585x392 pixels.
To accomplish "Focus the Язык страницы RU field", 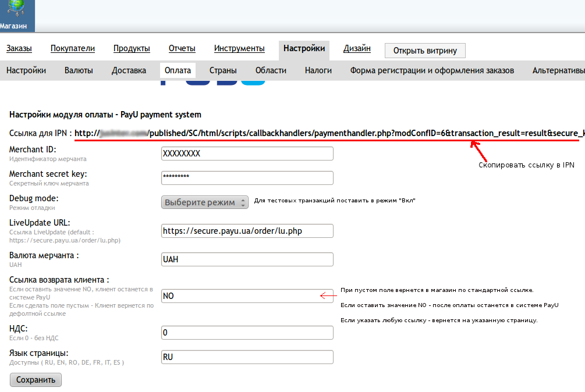I will (247, 357).
